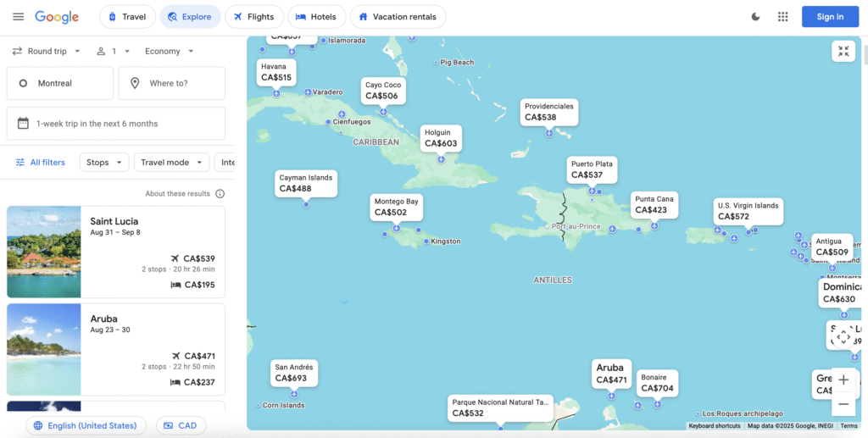Open info icon beside About these results
The width and height of the screenshot is (868, 438).
click(220, 194)
